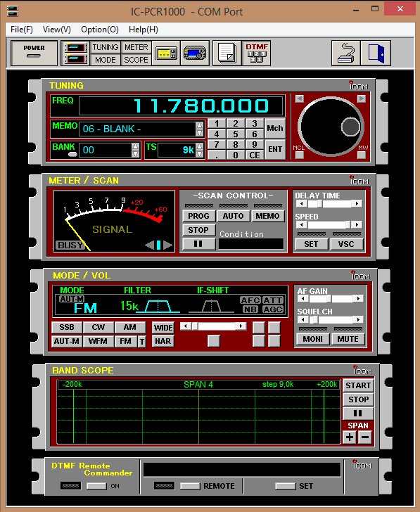Screen dimensions: 420x512
Task: Increase BANK number with up arrow
Action: point(135,146)
